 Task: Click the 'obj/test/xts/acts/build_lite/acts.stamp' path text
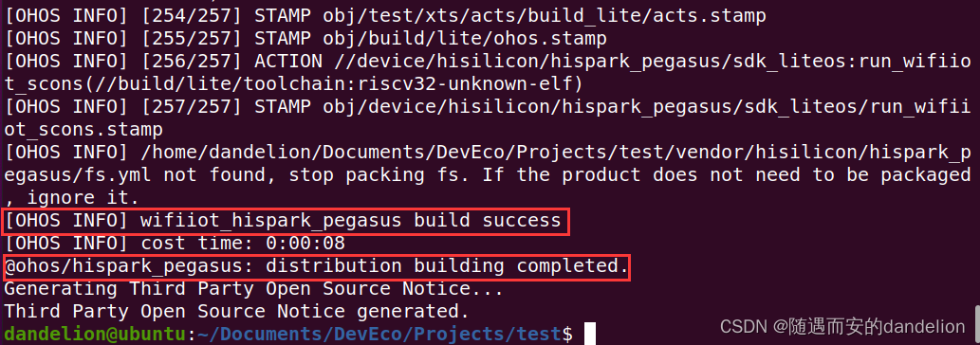(x=545, y=16)
